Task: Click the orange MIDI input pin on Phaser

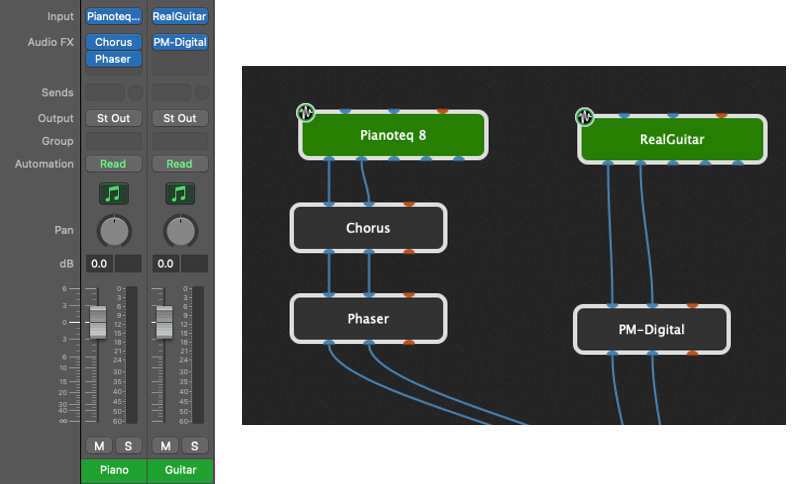Action: (409, 295)
